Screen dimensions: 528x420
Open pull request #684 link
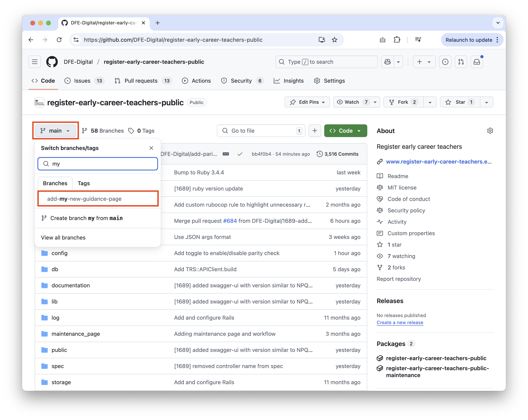click(x=230, y=221)
